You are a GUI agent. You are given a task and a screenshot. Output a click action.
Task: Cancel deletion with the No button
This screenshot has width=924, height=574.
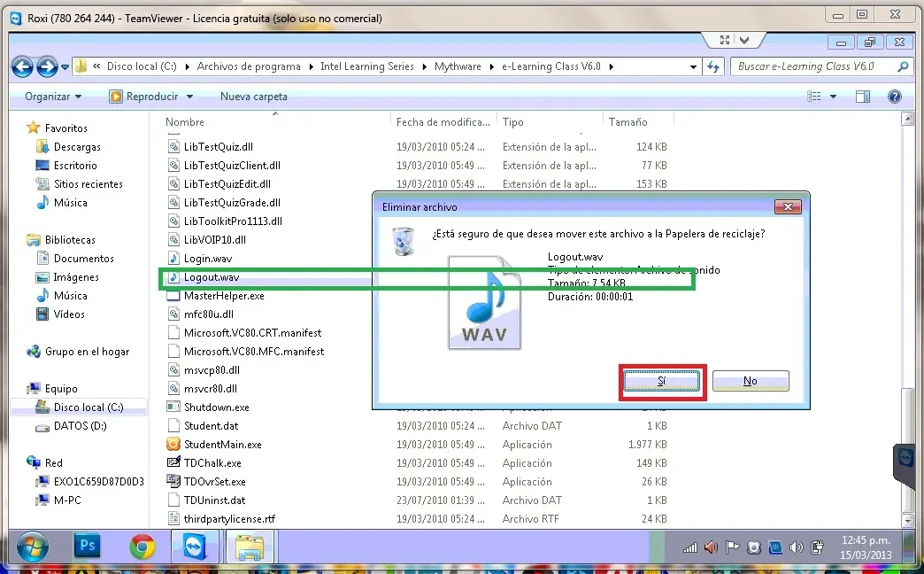tap(751, 381)
